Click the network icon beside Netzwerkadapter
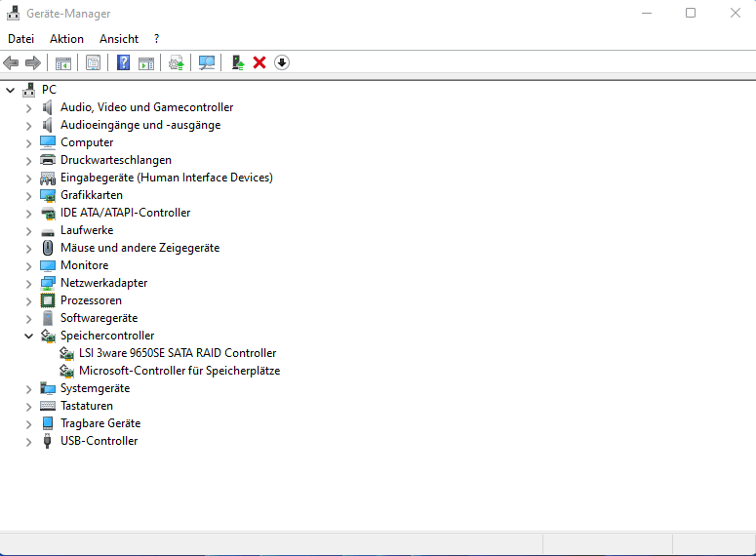This screenshot has width=756, height=556. (47, 283)
